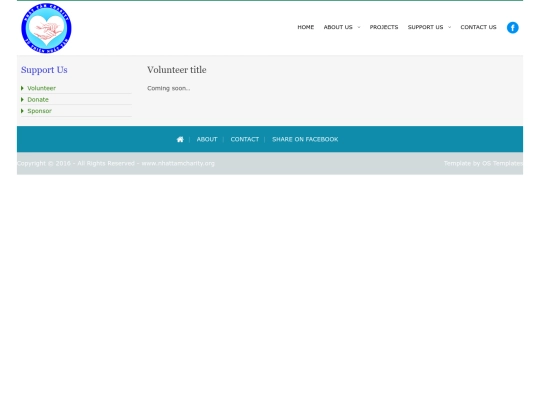
Task: Open ABOUT US menu item
Action: pos(338,27)
